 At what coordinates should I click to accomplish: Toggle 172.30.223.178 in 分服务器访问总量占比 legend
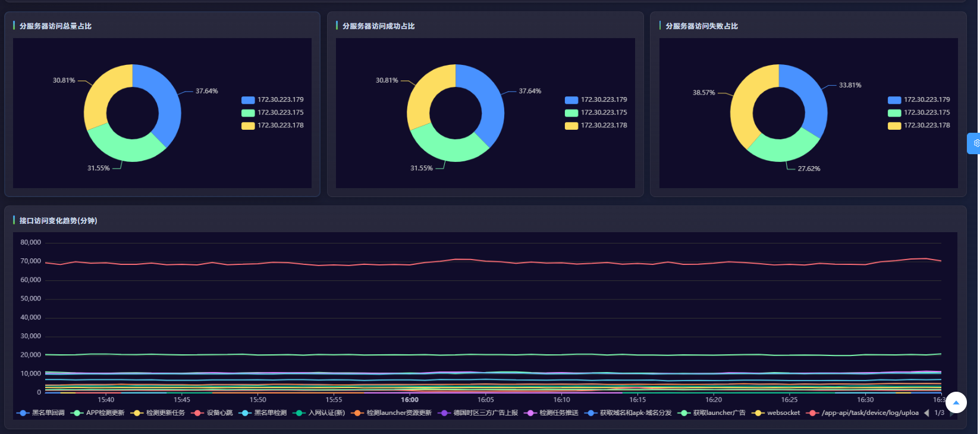pyautogui.click(x=272, y=126)
